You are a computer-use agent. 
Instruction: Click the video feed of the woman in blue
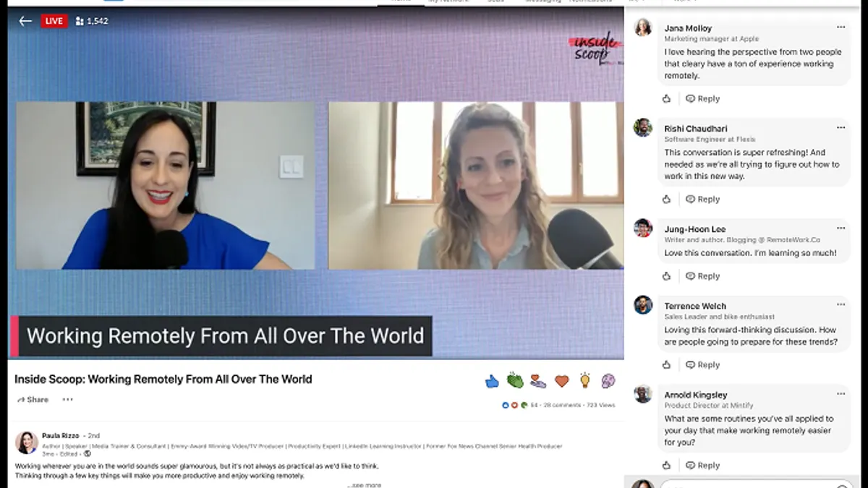[x=166, y=186]
